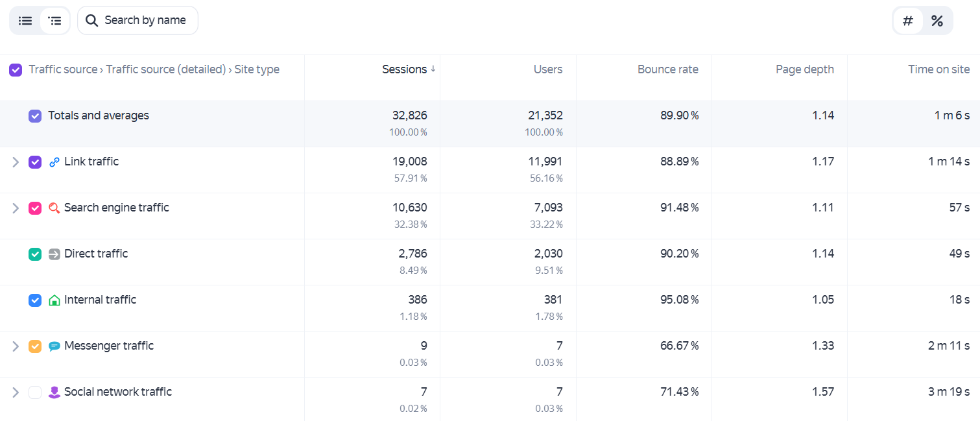Click the Search engine traffic magnifier icon
980x421 pixels.
point(54,208)
